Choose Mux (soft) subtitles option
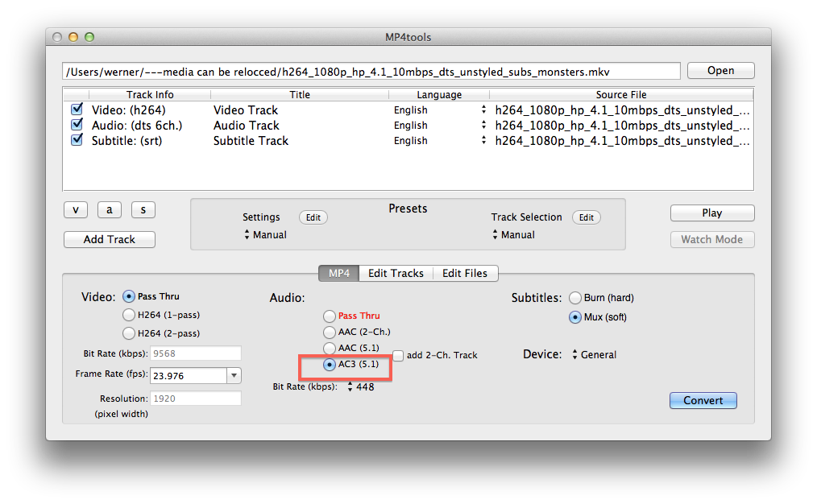The image size is (817, 504). coord(575,317)
